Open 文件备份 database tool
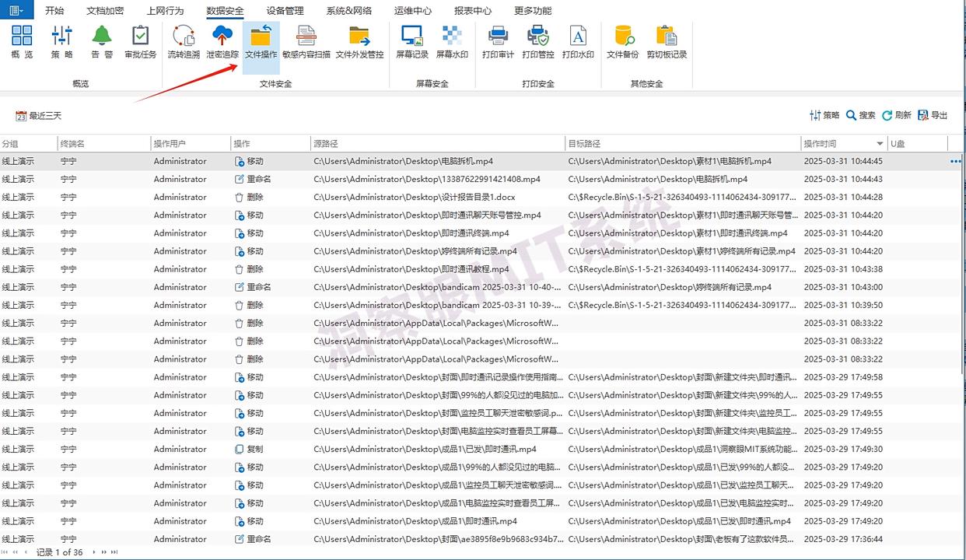The height and width of the screenshot is (560, 966). [x=623, y=42]
